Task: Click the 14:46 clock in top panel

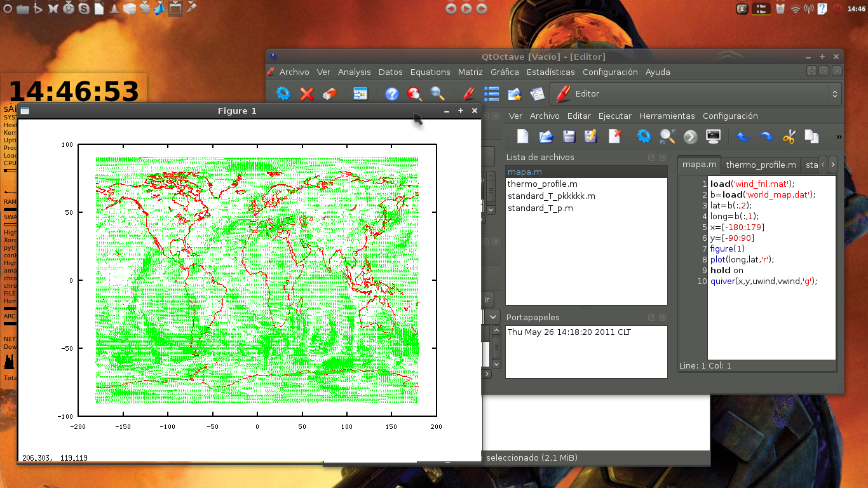Action: (857, 9)
